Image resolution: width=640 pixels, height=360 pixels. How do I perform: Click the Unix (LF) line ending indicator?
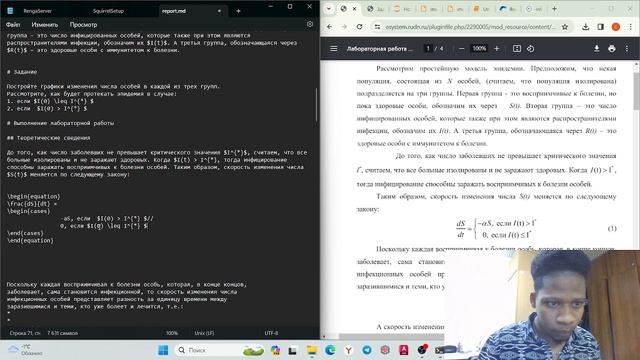click(204, 333)
